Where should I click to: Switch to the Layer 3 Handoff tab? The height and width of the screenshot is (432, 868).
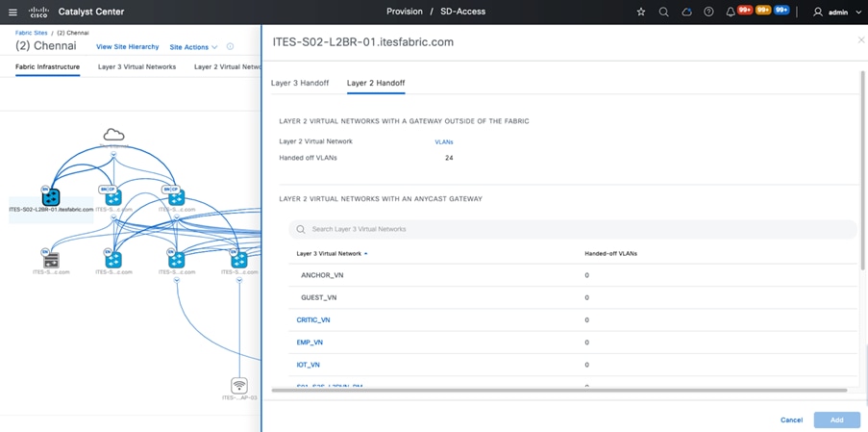tap(300, 83)
